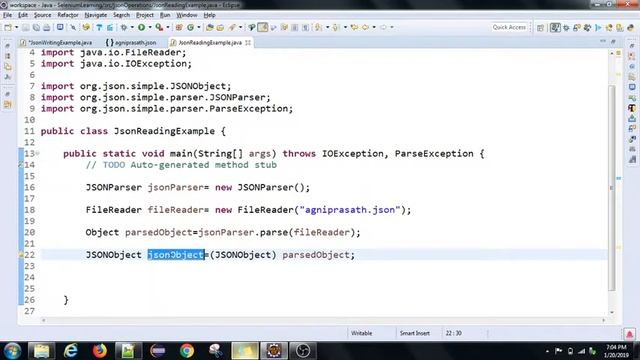The width and height of the screenshot is (640, 360).
Task: Click the Save toolbar icon
Action: [26, 27]
